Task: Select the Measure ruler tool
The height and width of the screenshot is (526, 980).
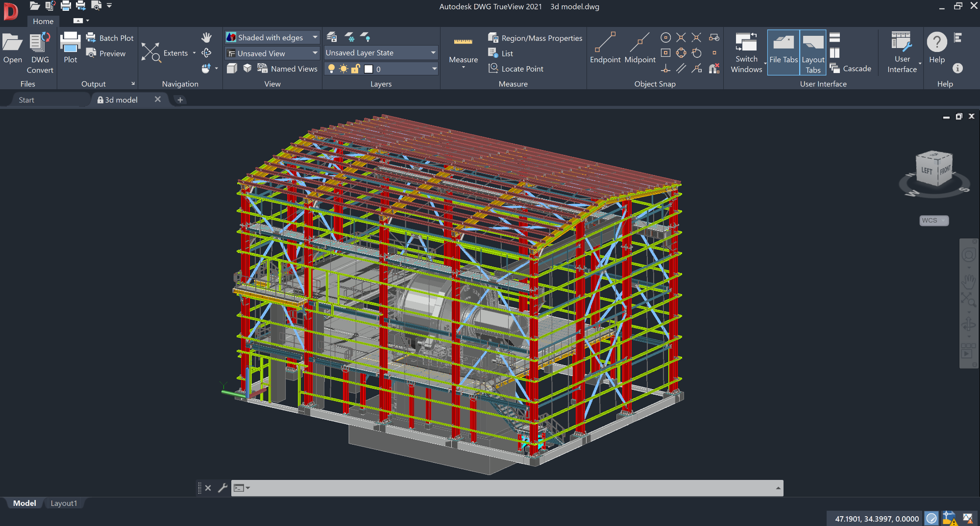Action: coord(463,43)
